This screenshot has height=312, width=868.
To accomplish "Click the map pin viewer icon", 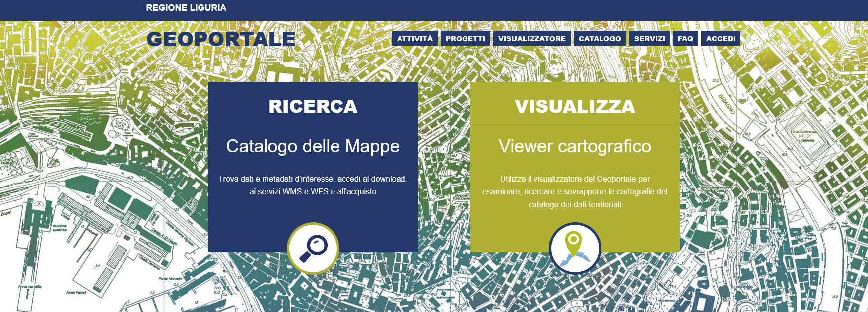I will click(575, 248).
